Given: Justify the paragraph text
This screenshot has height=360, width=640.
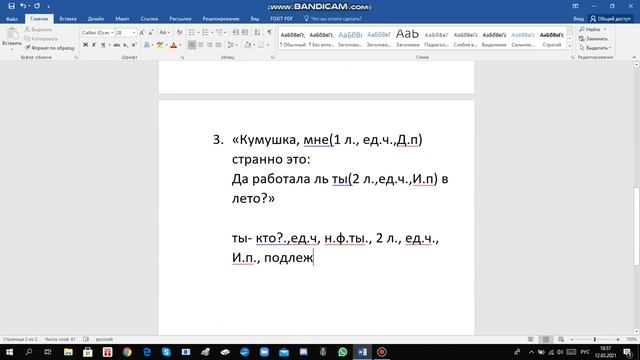Looking at the screenshot, I should [x=219, y=45].
